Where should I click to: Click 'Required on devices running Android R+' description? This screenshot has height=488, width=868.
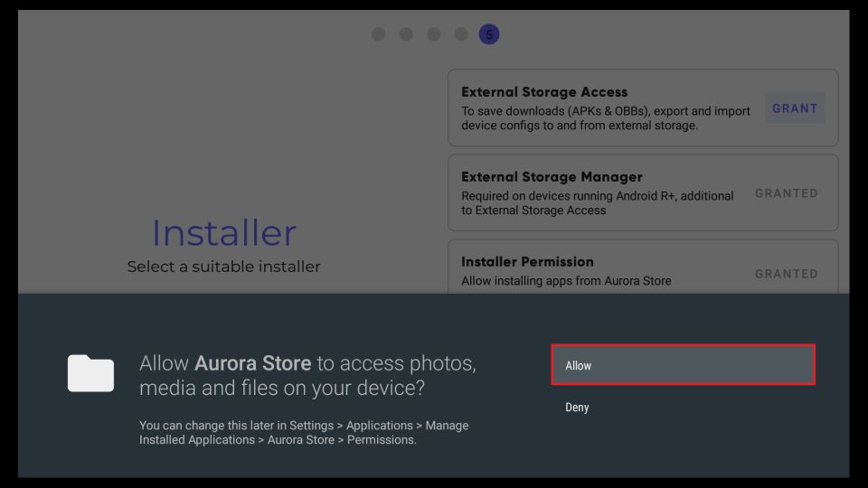click(x=598, y=203)
